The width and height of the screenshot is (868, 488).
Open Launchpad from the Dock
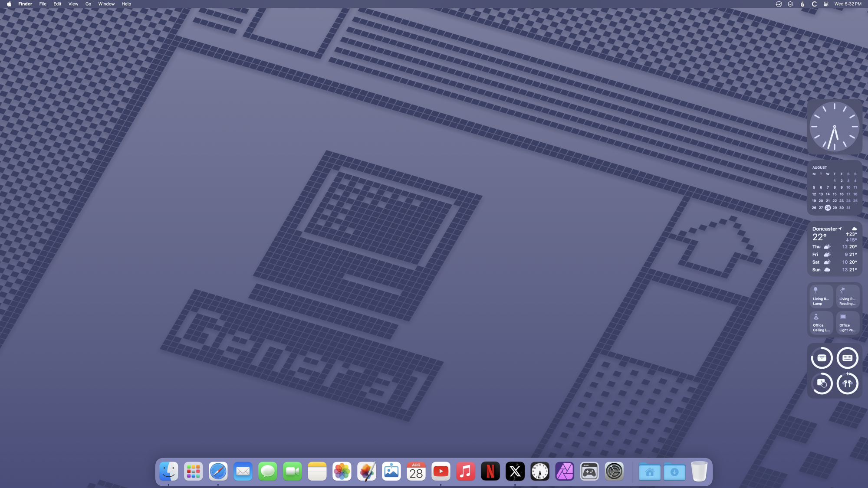click(x=193, y=471)
